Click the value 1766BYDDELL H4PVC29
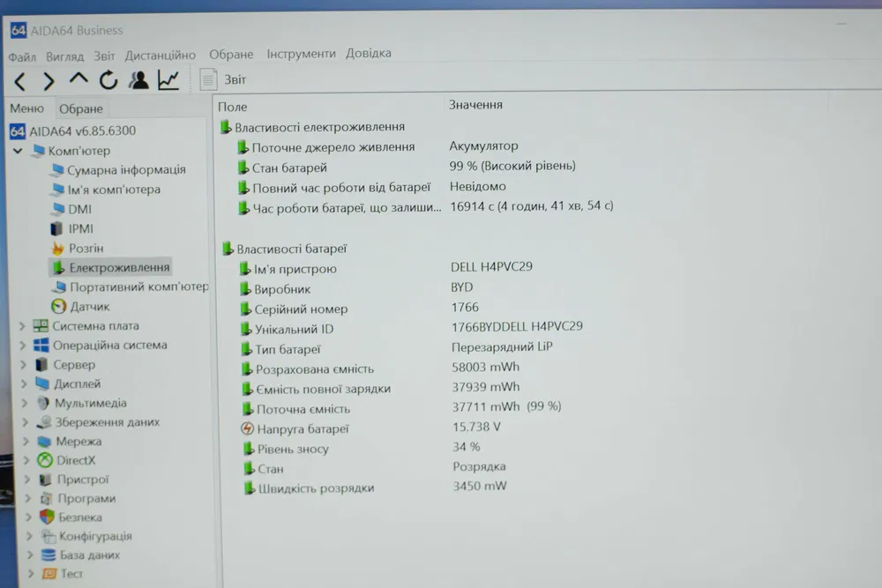This screenshot has height=588, width=882. click(x=517, y=326)
